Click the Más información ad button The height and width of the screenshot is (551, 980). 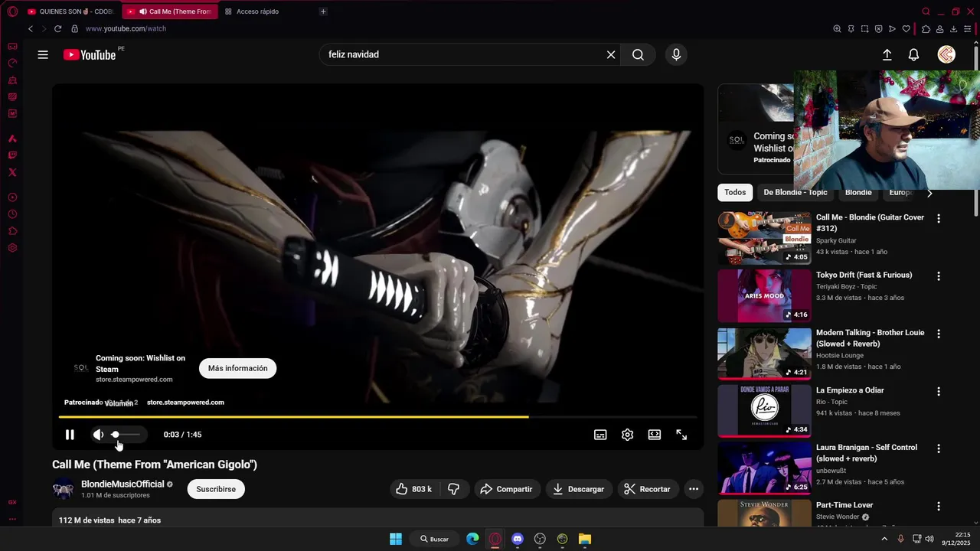pyautogui.click(x=237, y=368)
